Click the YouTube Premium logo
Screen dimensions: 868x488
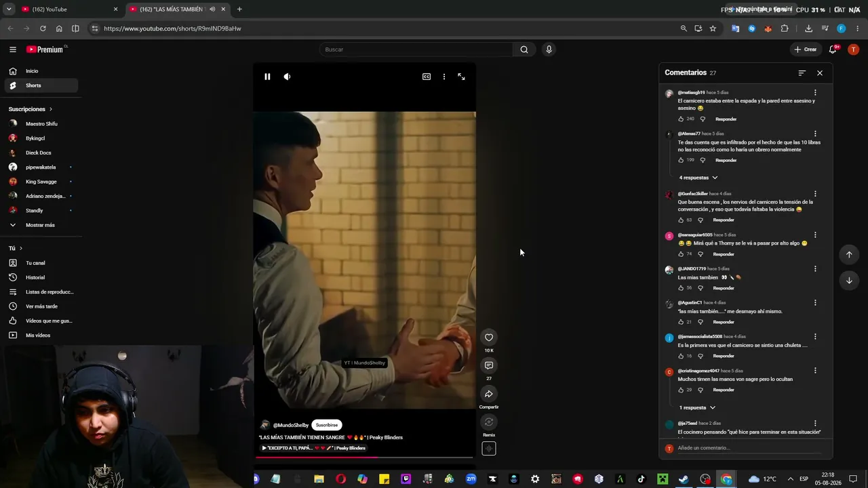(46, 49)
